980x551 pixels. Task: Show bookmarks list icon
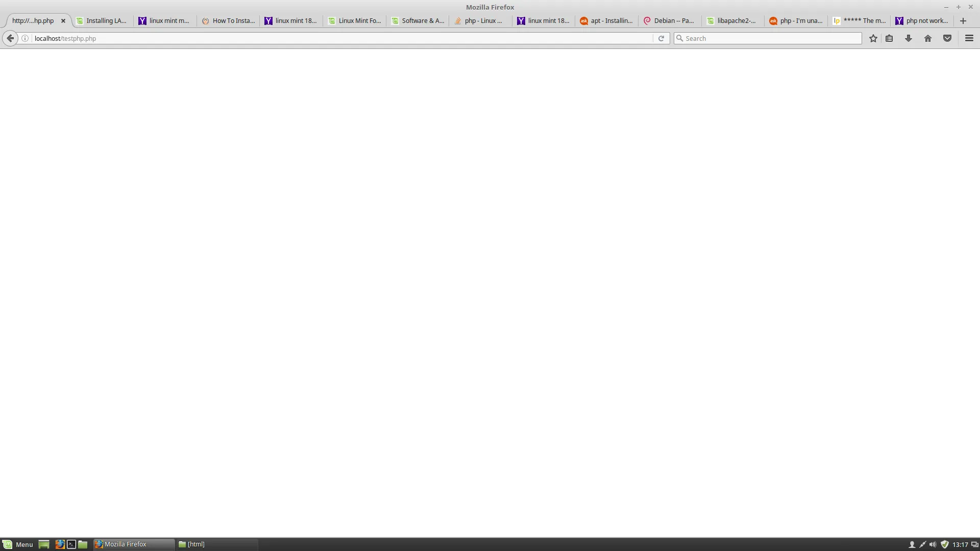point(889,38)
